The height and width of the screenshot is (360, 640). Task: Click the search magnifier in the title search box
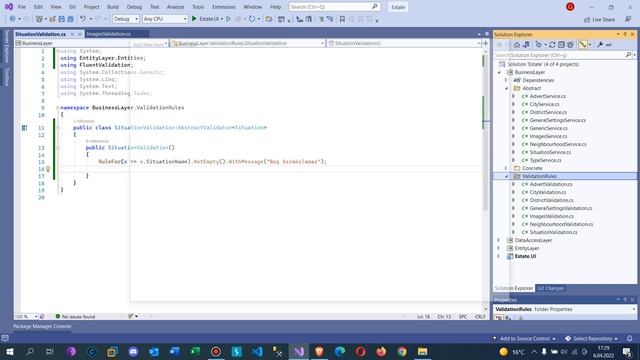374,7
